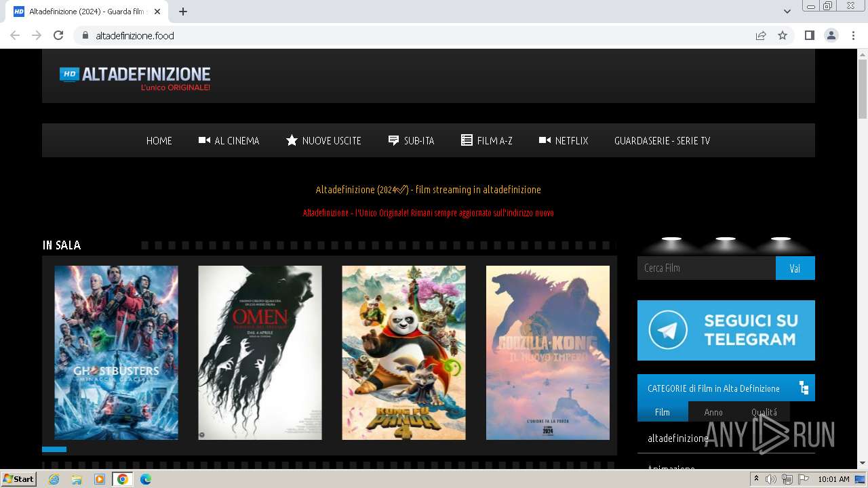This screenshot has width=868, height=488.
Task: Open the NUOVE USCITE menu item
Action: tap(323, 140)
